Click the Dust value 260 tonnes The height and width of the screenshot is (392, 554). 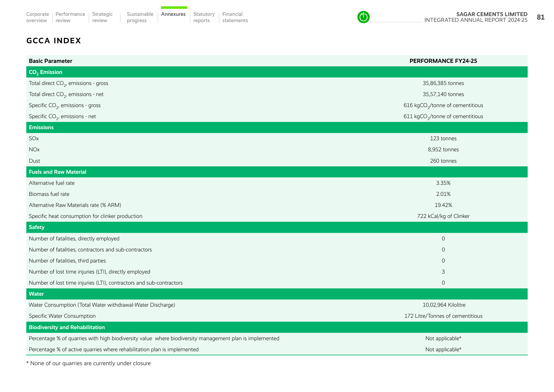point(443,161)
